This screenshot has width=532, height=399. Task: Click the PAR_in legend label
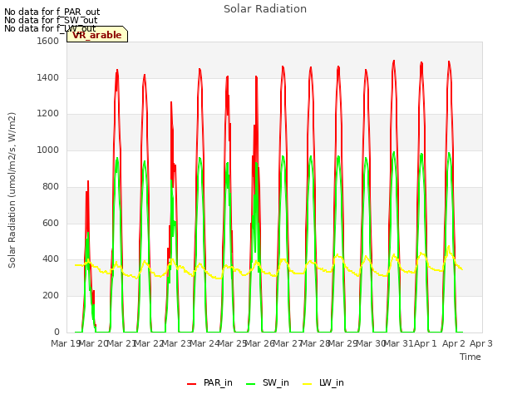(218, 382)
